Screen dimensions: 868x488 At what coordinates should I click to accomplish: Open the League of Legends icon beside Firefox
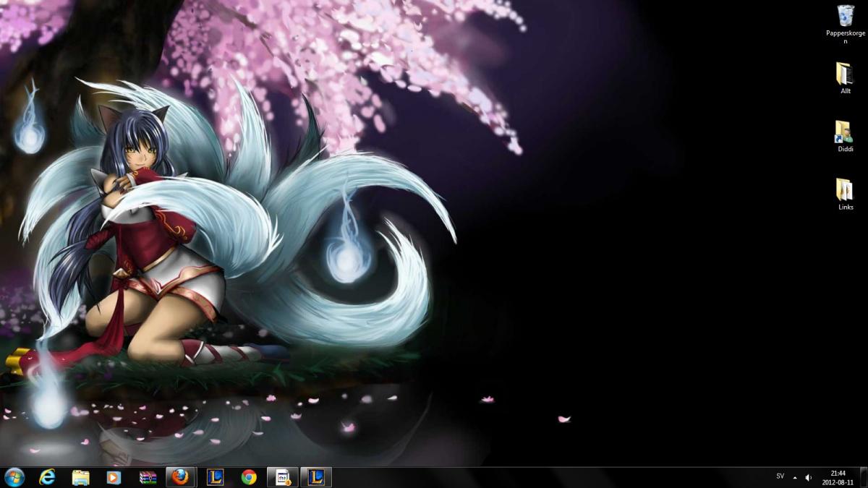pyautogui.click(x=215, y=477)
